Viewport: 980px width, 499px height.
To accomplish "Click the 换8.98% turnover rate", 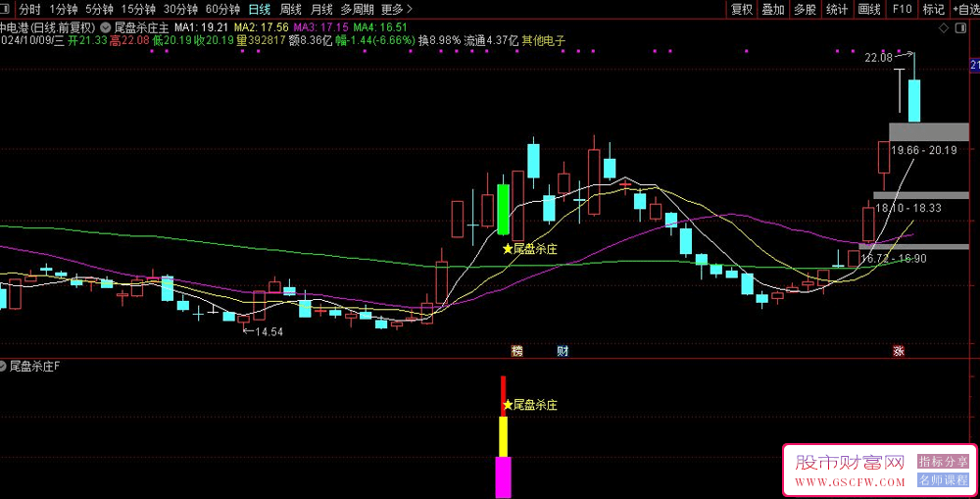I will coord(439,40).
